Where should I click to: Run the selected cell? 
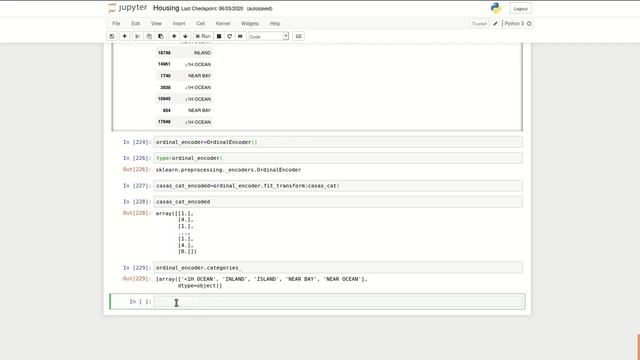[x=203, y=36]
